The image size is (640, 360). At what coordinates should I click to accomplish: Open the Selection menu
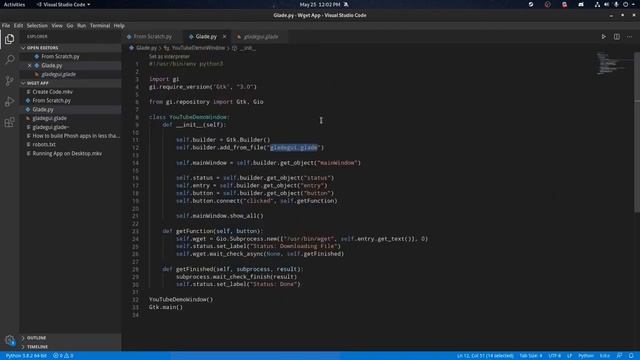click(37, 26)
